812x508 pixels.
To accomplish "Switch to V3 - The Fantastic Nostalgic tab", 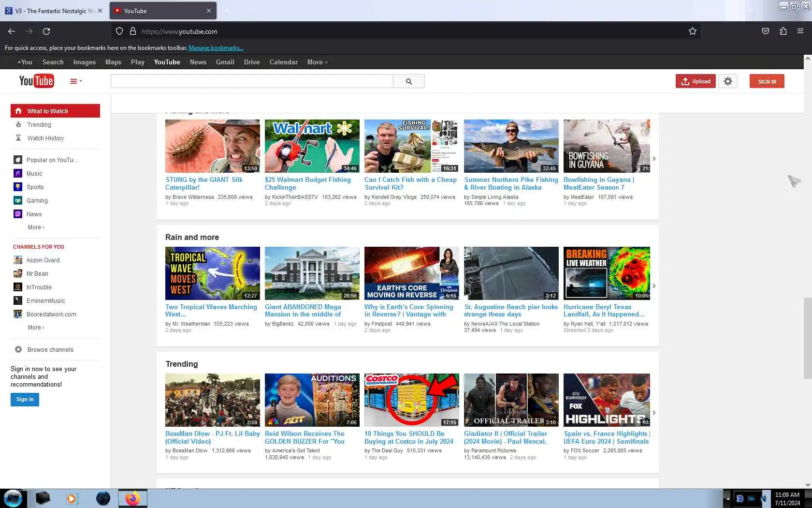I will pos(54,11).
